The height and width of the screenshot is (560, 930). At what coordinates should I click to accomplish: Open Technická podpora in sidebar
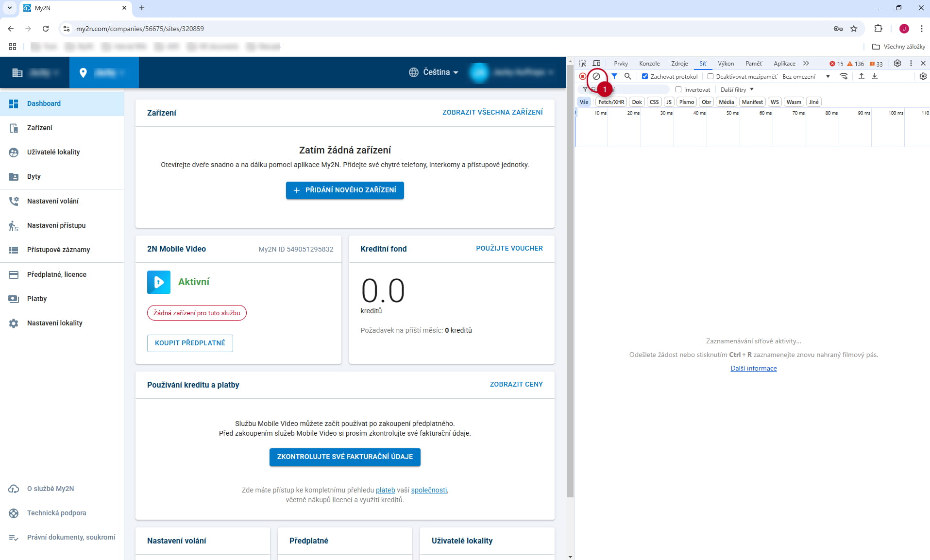point(62,513)
